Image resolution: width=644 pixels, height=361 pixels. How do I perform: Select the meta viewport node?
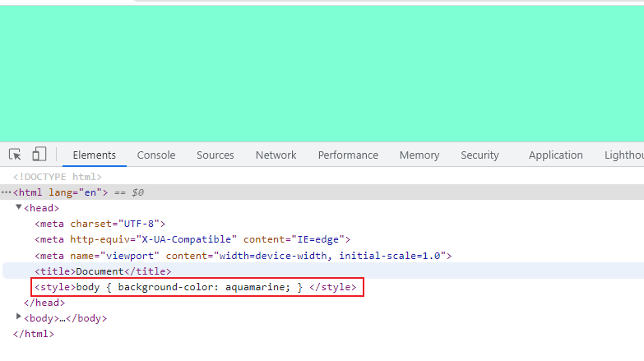pos(243,256)
